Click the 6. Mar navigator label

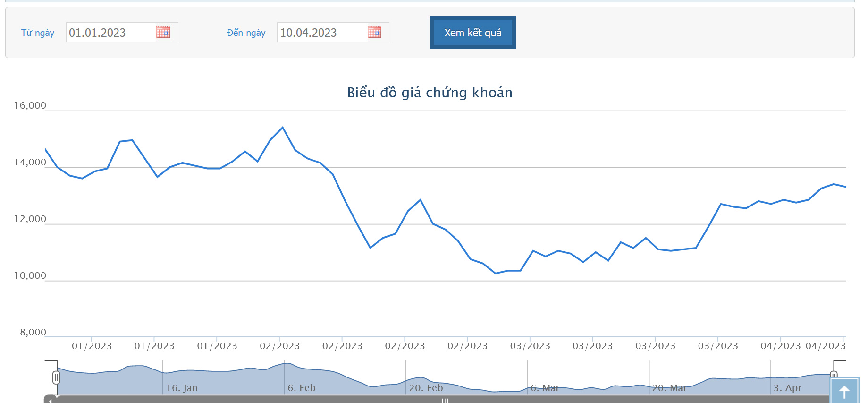pyautogui.click(x=545, y=388)
